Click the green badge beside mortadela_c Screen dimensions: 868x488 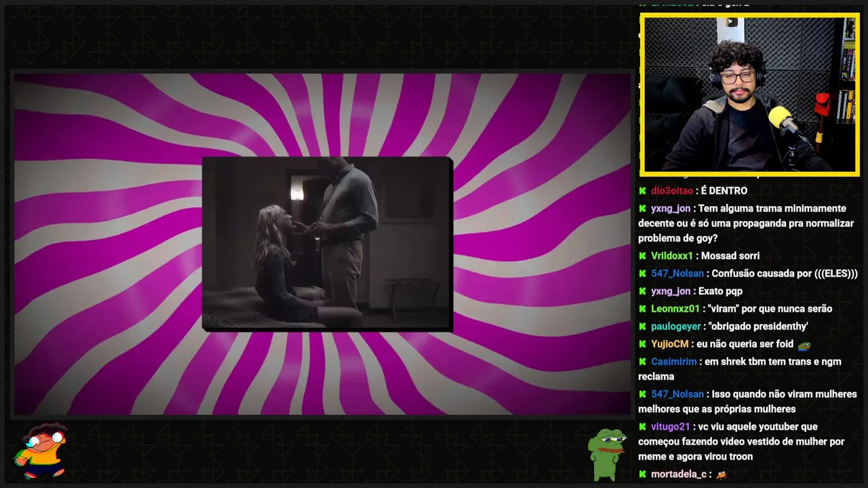(x=642, y=474)
